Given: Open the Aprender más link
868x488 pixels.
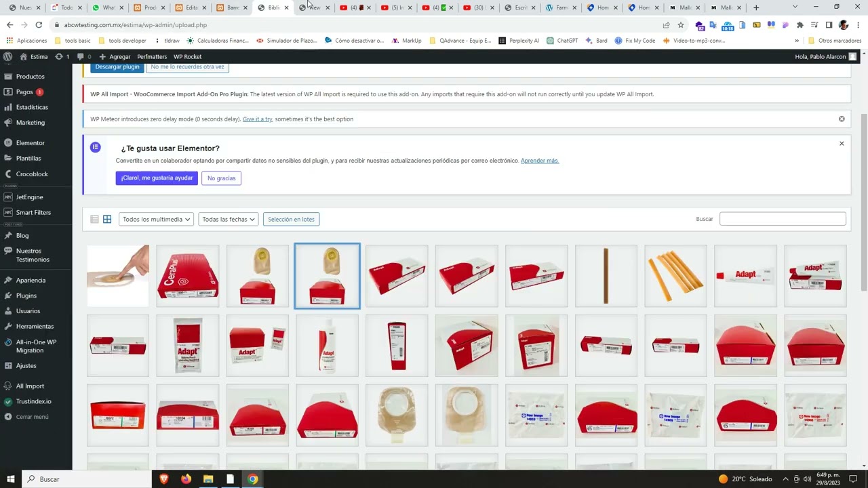Looking at the screenshot, I should pyautogui.click(x=540, y=161).
